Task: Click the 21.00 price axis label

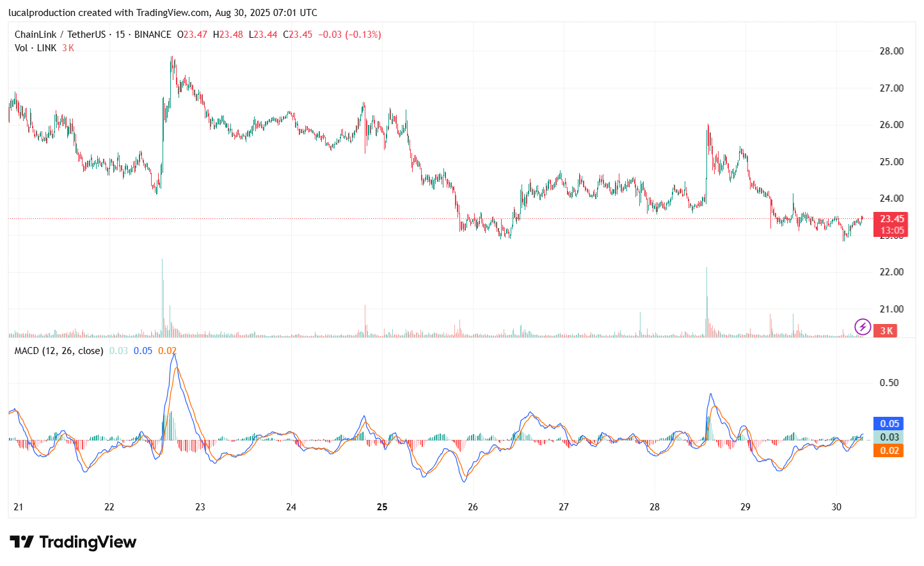Action: 891,309
